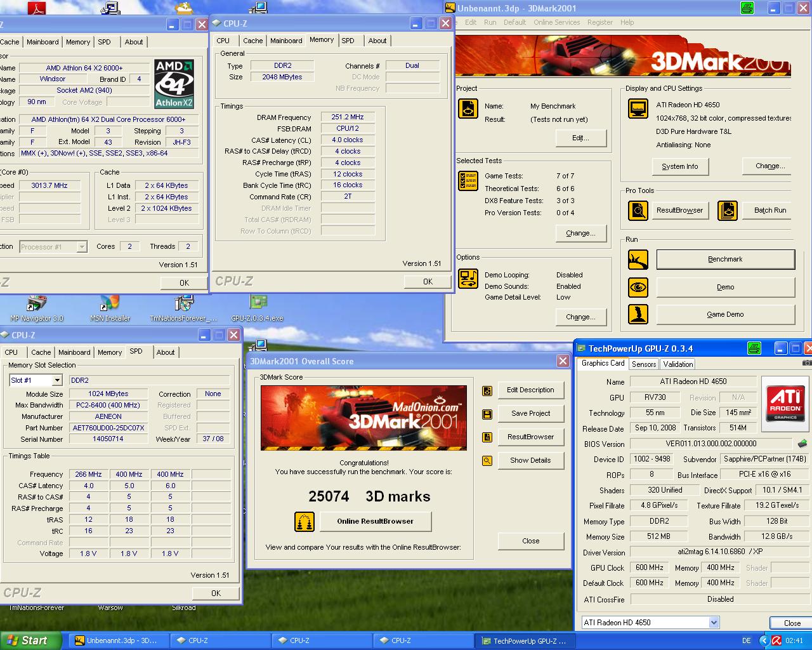Click the green printer icon in GPU-Z title bar
The height and width of the screenshot is (650, 812).
pyautogui.click(x=754, y=348)
